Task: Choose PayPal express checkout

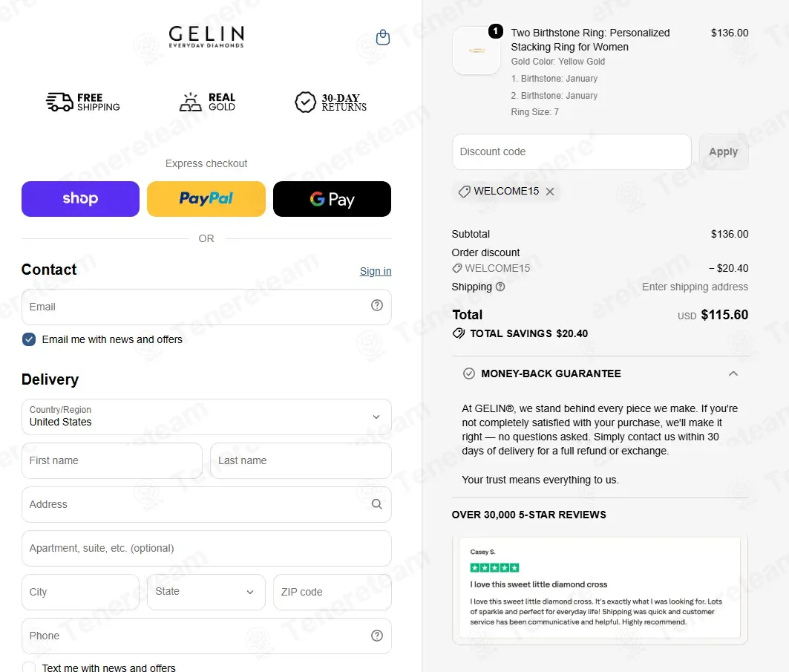Action: click(206, 199)
